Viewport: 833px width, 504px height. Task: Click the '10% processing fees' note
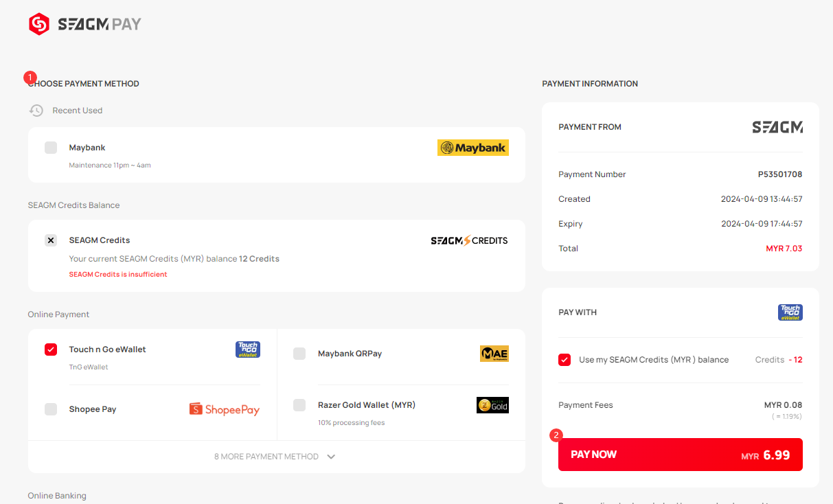(x=352, y=423)
